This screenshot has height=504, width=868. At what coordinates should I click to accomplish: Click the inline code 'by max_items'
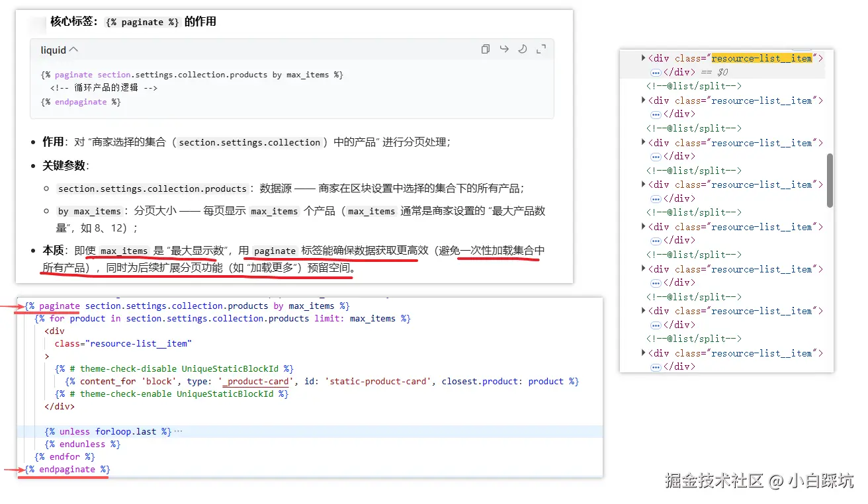(x=89, y=211)
